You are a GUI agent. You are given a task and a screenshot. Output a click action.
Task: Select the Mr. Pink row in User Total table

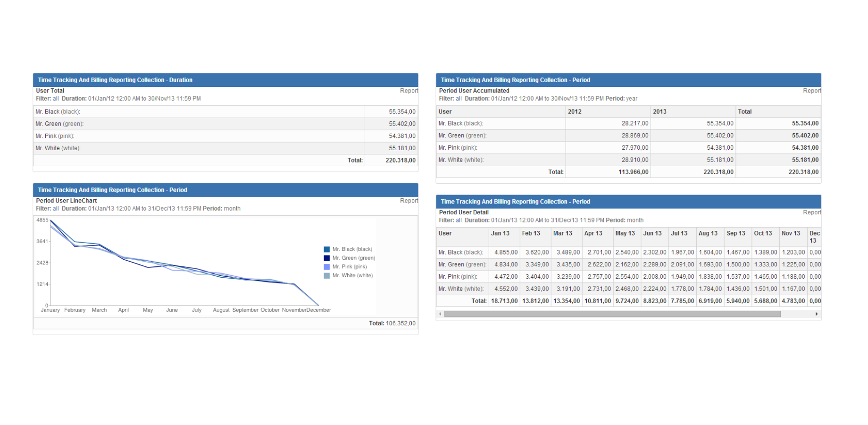198,136
